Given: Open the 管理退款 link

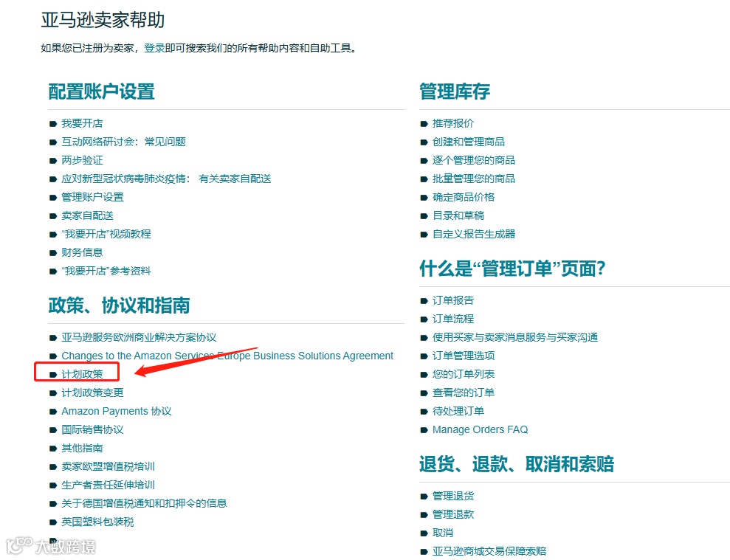Looking at the screenshot, I should [453, 514].
